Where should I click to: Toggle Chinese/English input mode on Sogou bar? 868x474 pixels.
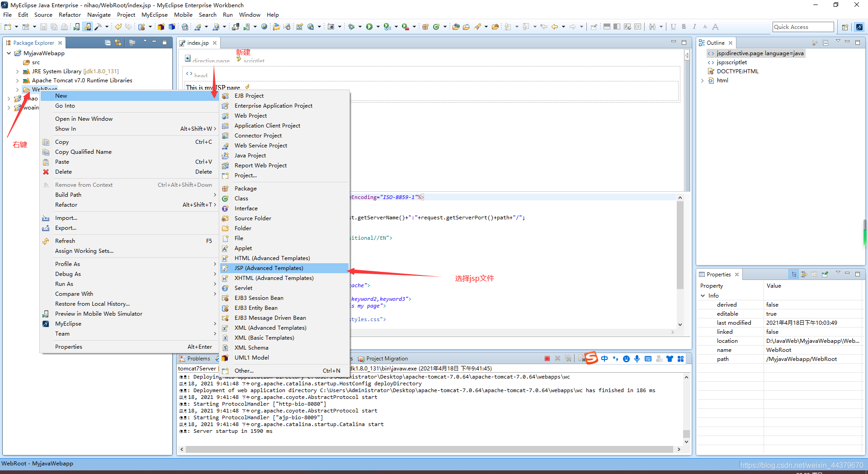[604, 359]
